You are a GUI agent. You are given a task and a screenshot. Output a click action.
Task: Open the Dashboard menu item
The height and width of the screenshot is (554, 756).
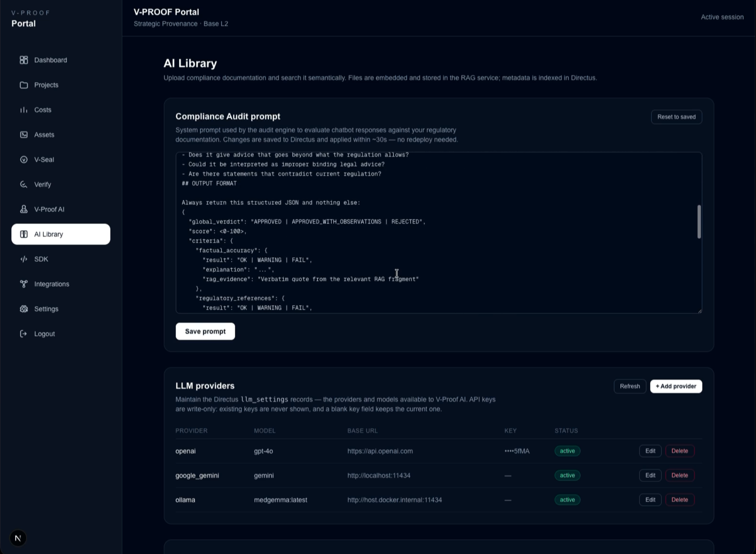61,60
